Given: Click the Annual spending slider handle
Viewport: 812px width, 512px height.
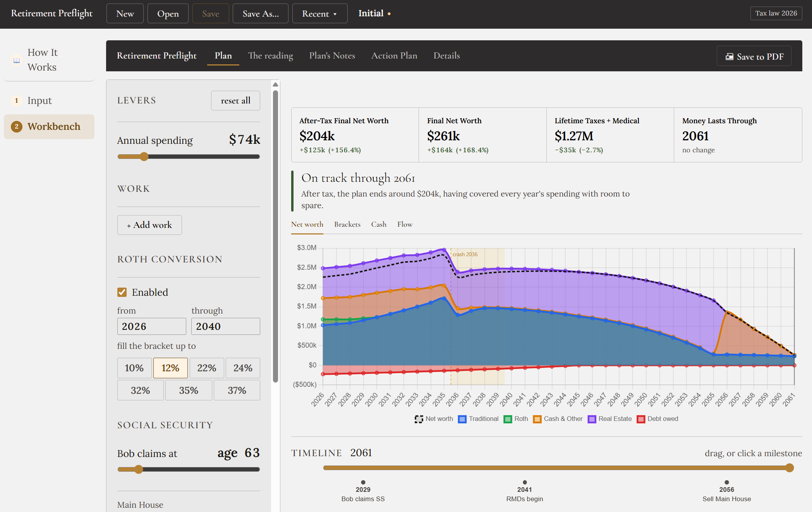Looking at the screenshot, I should [144, 157].
